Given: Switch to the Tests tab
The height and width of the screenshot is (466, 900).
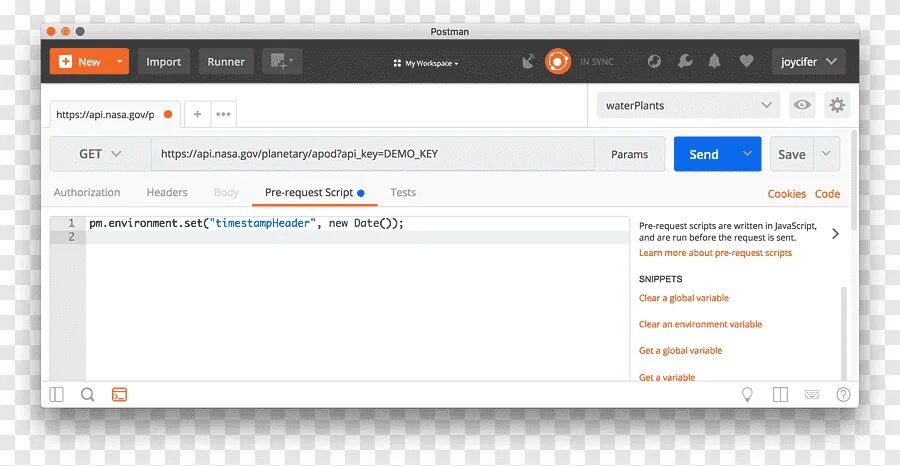Looking at the screenshot, I should click(x=403, y=192).
